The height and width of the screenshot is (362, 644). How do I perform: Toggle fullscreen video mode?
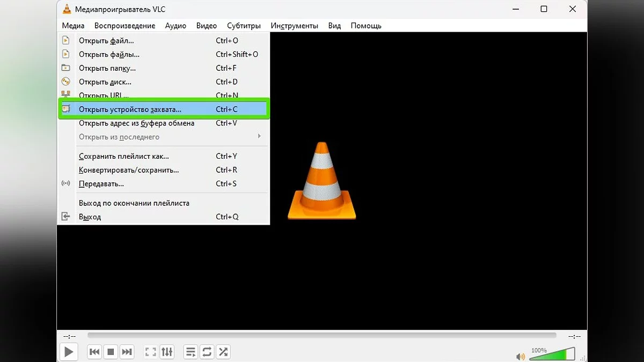pos(151,352)
